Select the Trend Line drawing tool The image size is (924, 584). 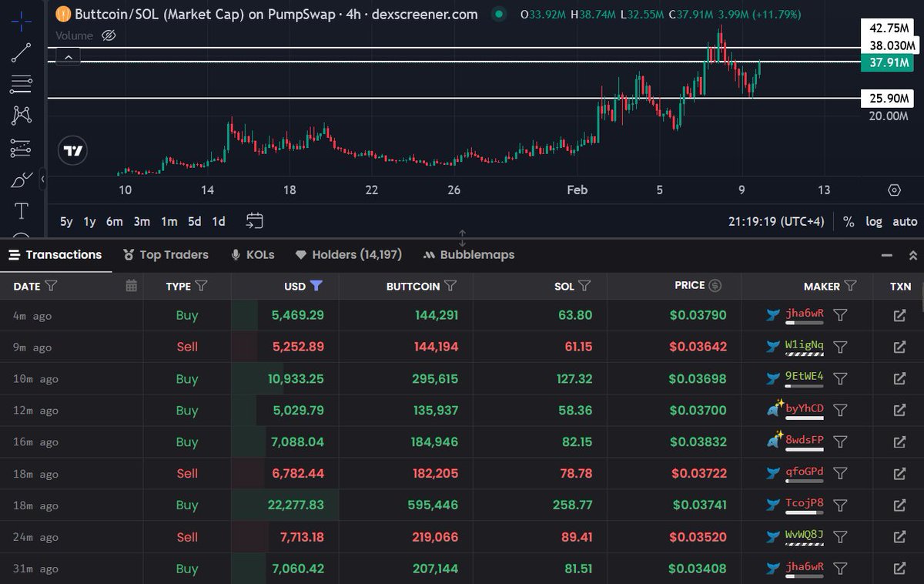[21, 53]
